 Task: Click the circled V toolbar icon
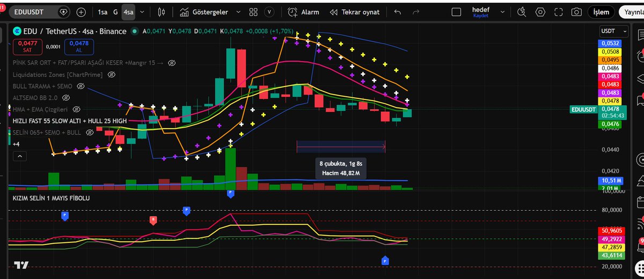[269, 12]
